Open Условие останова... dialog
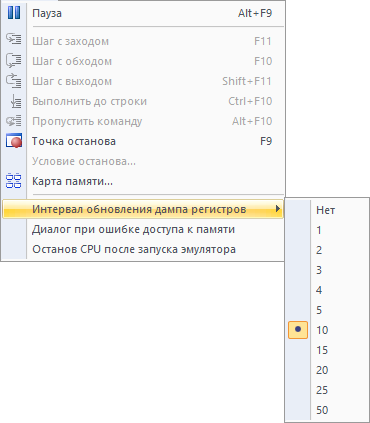The width and height of the screenshot is (370, 423). coord(143,161)
